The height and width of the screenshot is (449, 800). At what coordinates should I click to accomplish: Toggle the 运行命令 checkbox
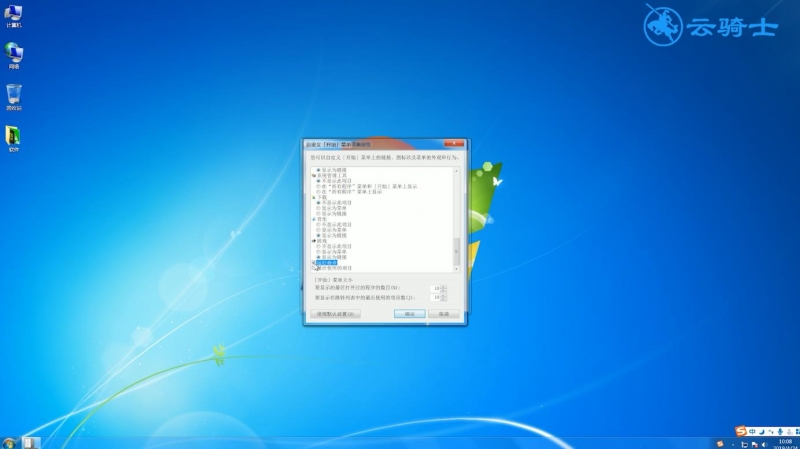tap(313, 262)
